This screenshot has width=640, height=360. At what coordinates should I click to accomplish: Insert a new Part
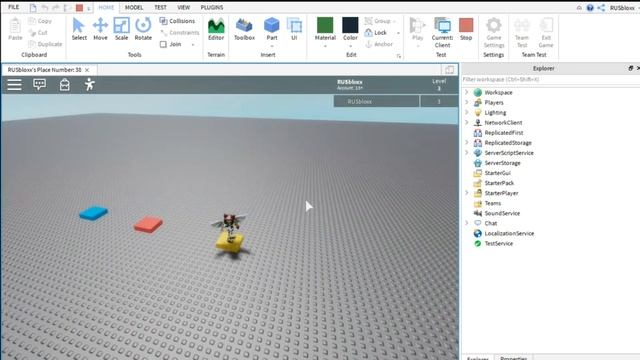tap(271, 29)
